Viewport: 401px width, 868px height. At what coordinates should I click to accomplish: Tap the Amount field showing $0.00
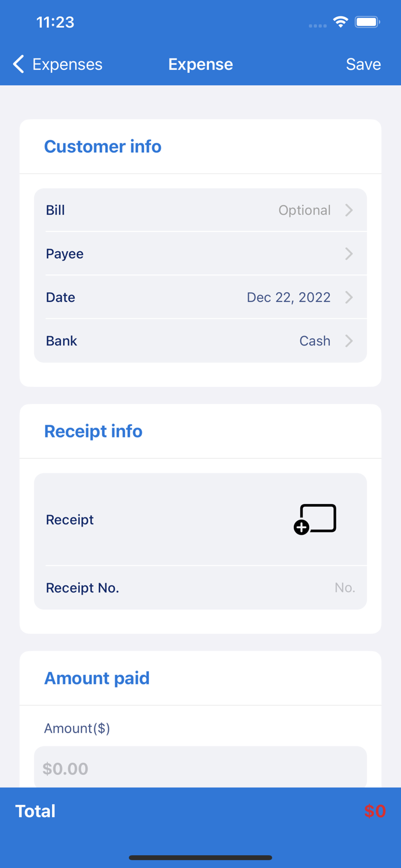tap(200, 768)
